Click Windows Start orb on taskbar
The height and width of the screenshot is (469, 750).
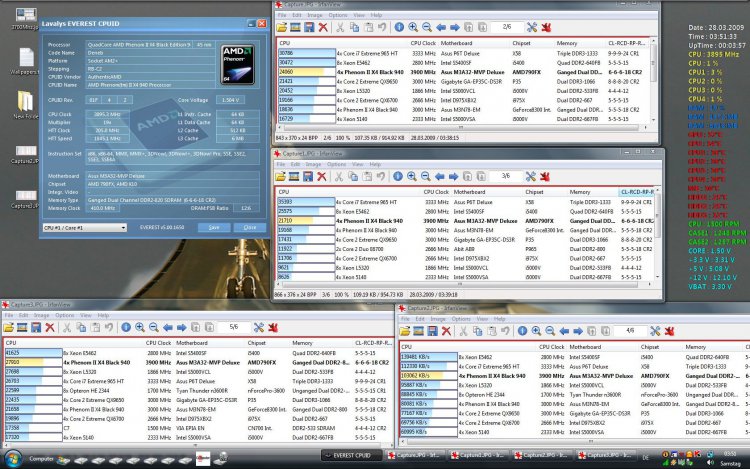tap(13, 459)
